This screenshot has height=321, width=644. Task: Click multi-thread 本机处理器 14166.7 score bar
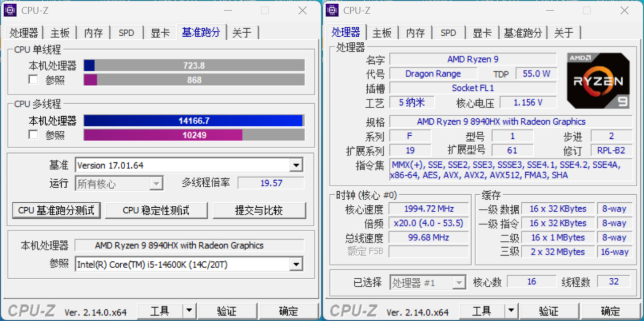coord(194,121)
